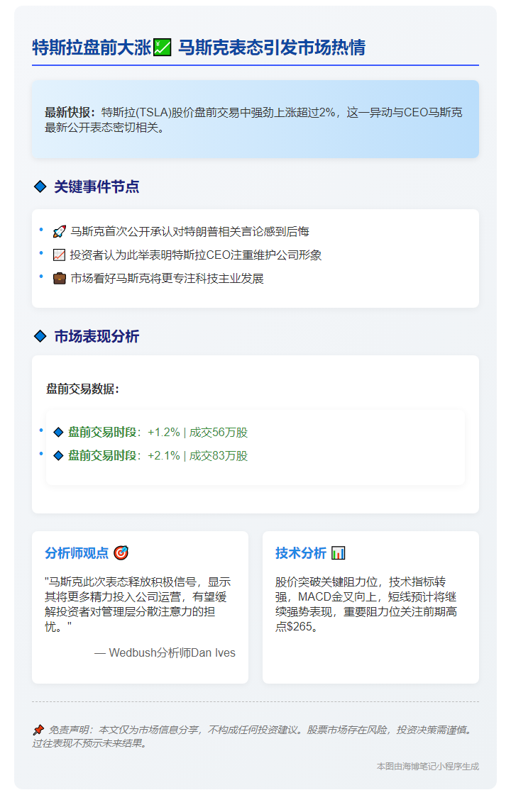Click the briefcase emoji before 市场看好马斯克
The width and height of the screenshot is (511, 812).
coord(60,278)
